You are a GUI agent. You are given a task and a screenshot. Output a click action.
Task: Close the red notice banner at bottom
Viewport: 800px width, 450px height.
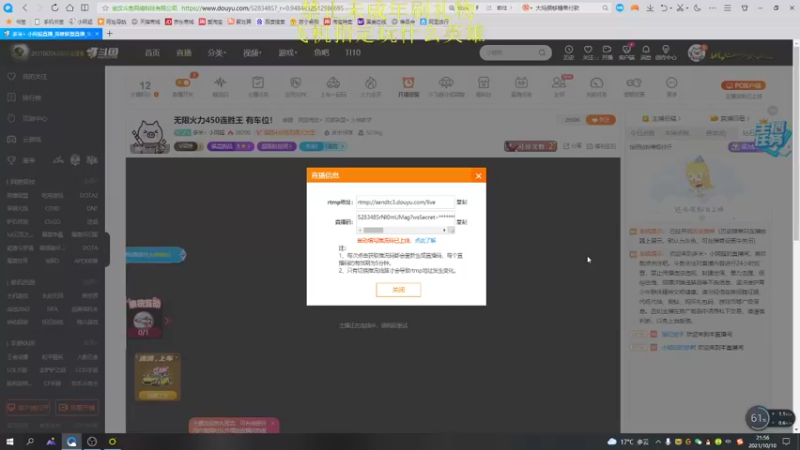point(273,423)
